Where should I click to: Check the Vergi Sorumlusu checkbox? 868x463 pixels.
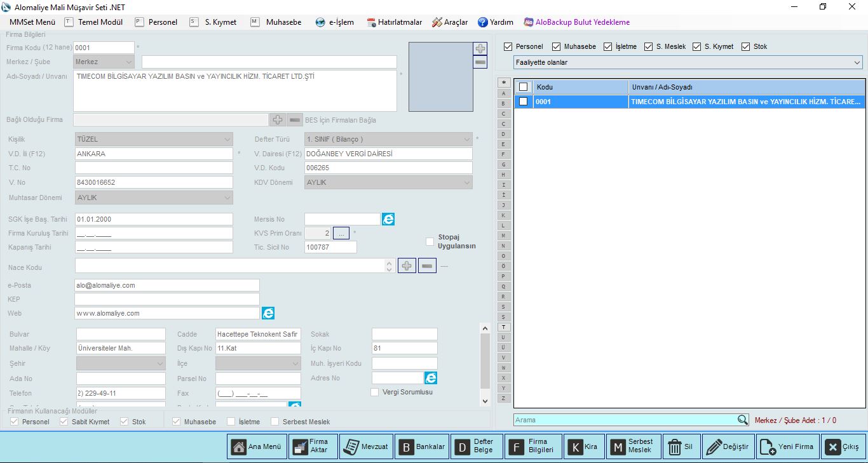(x=374, y=392)
